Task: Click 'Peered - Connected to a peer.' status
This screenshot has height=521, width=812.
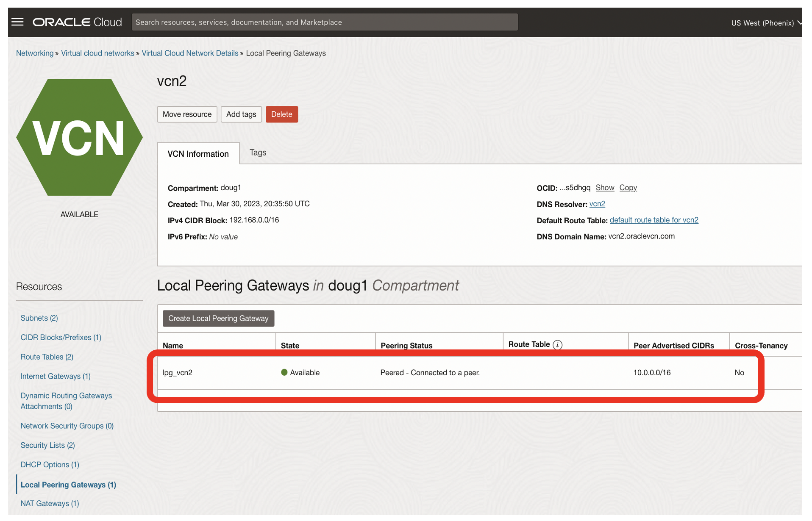Action: (x=430, y=373)
